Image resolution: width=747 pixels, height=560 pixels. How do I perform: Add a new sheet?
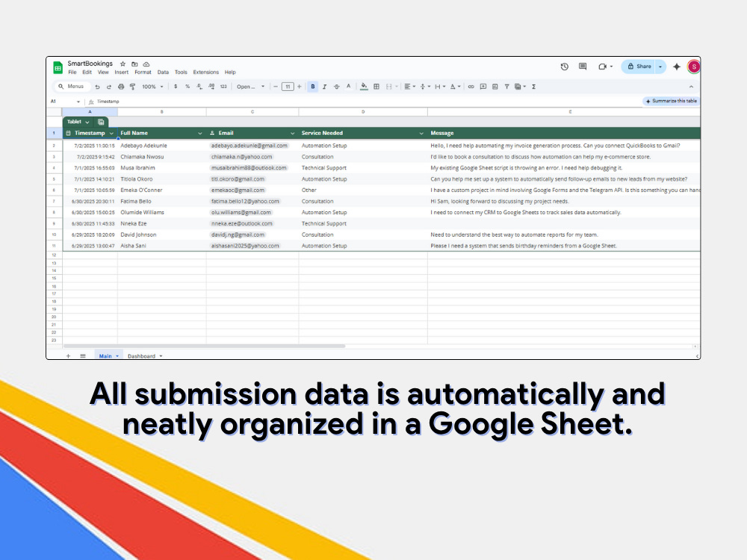point(68,356)
